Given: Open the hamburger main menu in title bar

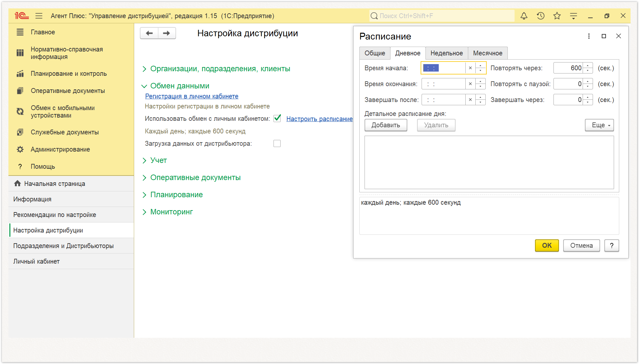Looking at the screenshot, I should tap(39, 16).
